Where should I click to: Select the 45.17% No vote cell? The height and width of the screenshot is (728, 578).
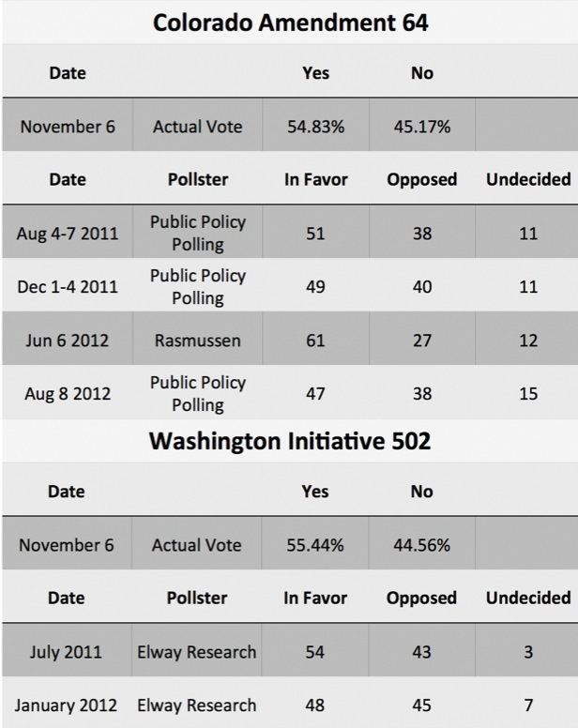(x=422, y=127)
